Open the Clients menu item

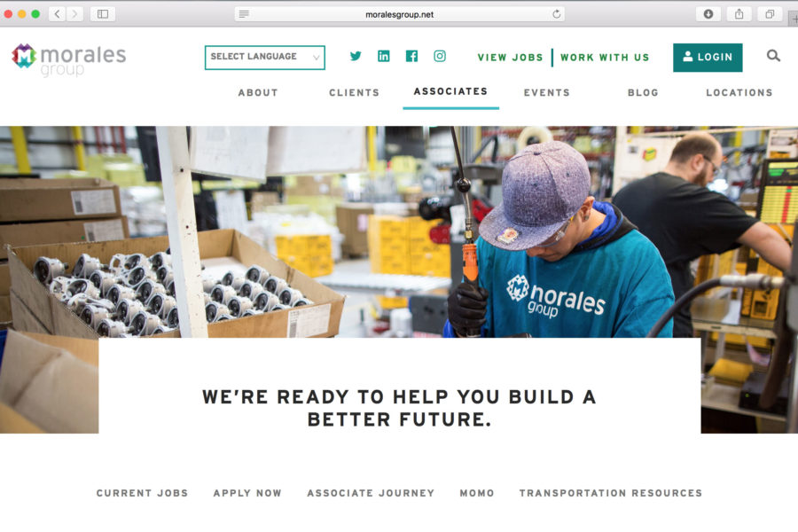(x=354, y=92)
